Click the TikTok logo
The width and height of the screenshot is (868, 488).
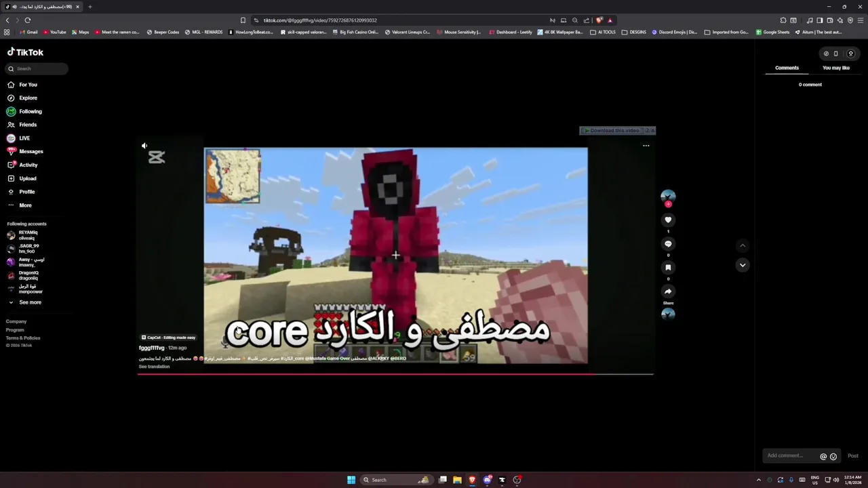coord(25,52)
